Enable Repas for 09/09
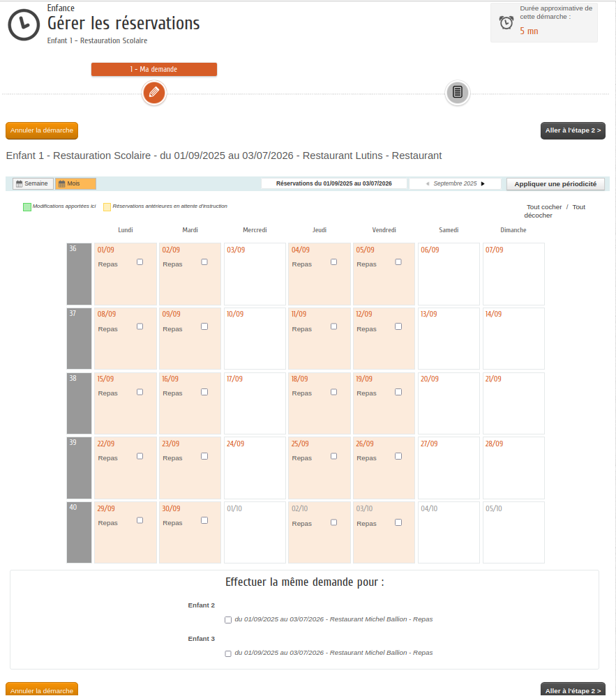This screenshot has height=696, width=616. coord(204,326)
